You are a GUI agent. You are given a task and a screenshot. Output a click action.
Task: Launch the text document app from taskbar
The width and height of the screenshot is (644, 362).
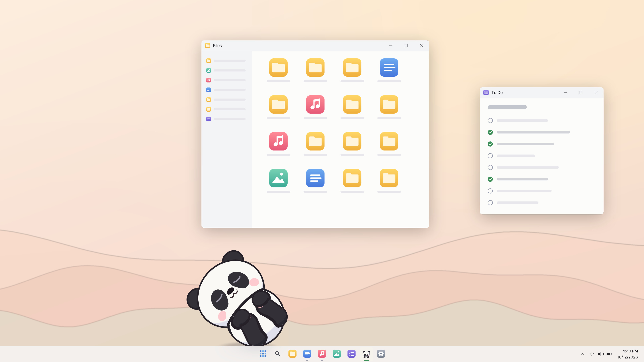307,354
